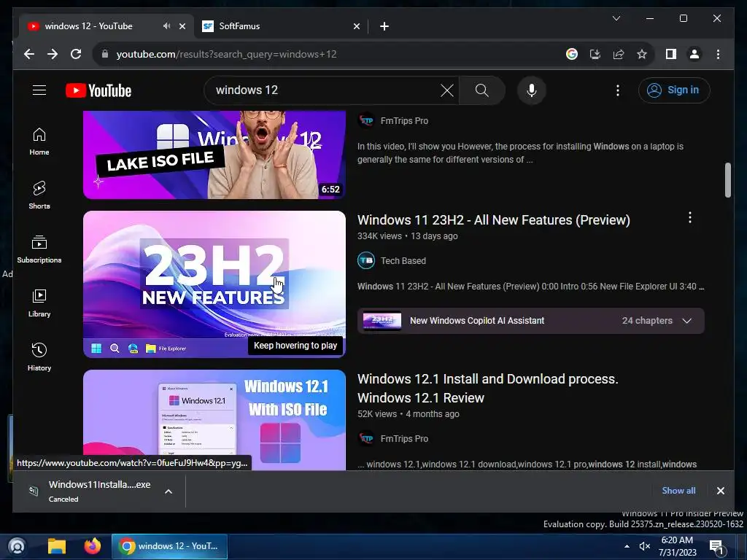The image size is (747, 560).
Task: Open the Home sidebar item
Action: [39, 141]
